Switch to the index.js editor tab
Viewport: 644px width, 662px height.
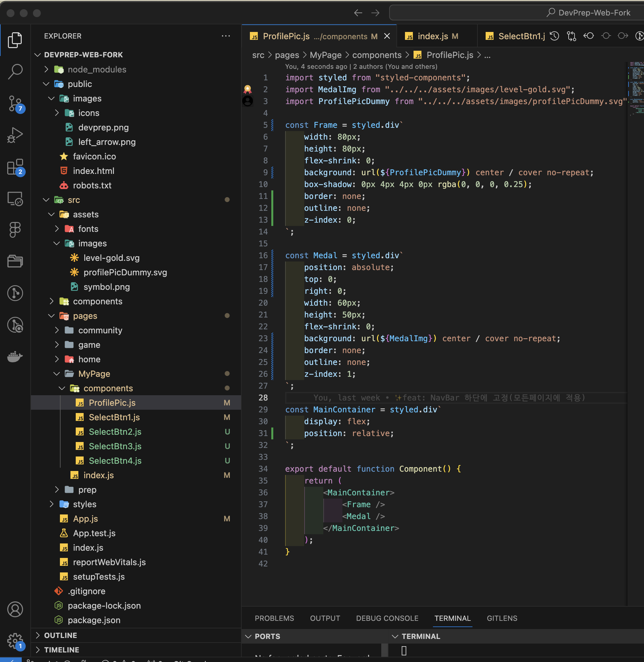tap(432, 36)
